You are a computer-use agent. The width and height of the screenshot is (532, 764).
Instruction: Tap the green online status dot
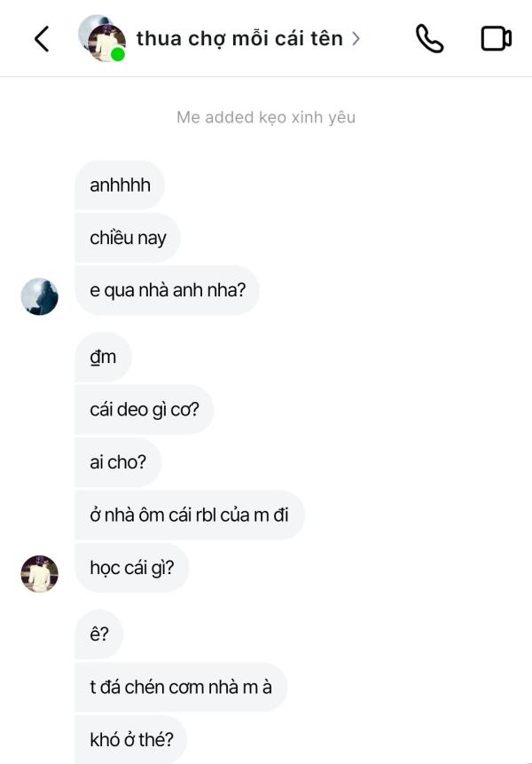point(118,54)
